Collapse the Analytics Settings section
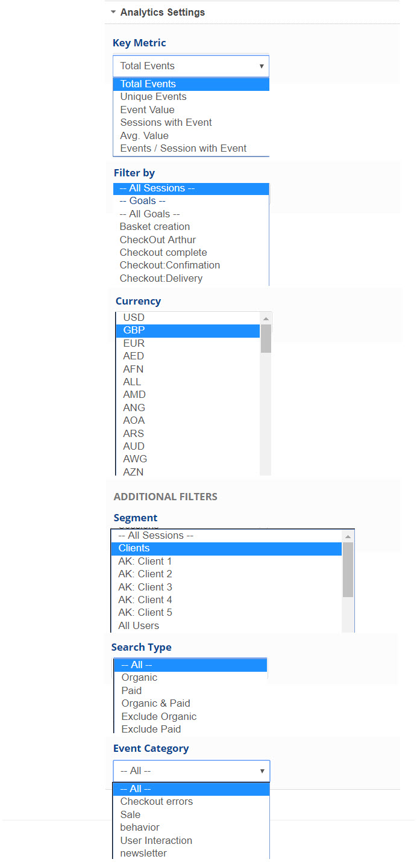Viewport: 417px width, 868px height. pos(113,12)
